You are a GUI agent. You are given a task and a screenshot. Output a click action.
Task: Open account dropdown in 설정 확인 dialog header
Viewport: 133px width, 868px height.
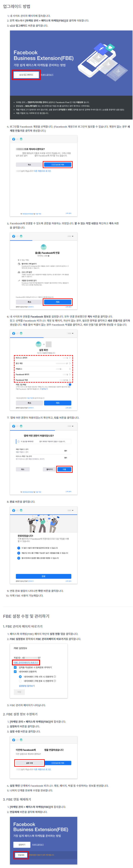coord(70,333)
